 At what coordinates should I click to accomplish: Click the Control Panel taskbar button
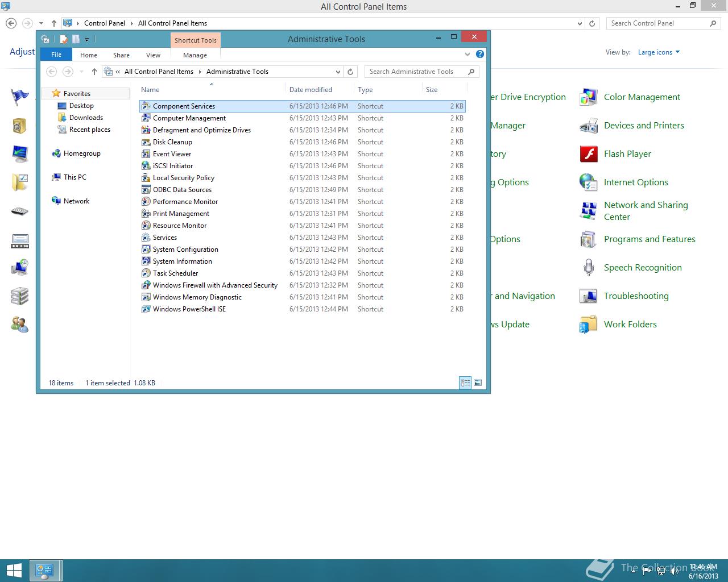[45, 571]
